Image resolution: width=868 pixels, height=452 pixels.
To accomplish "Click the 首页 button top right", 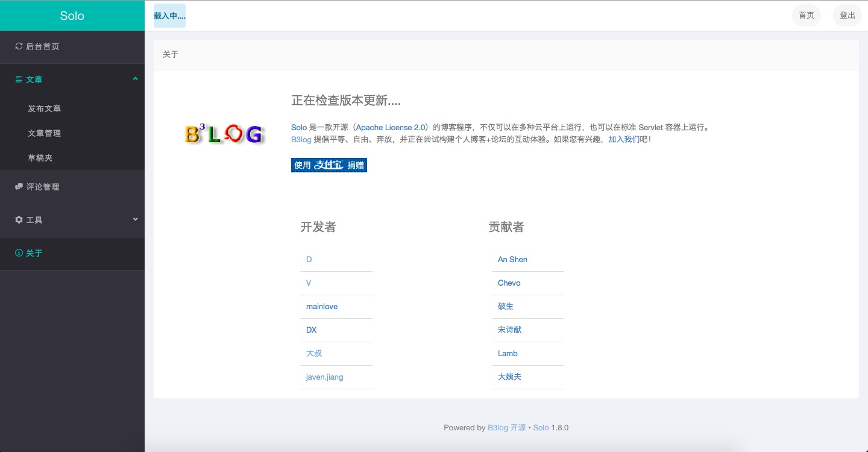I will 806,15.
